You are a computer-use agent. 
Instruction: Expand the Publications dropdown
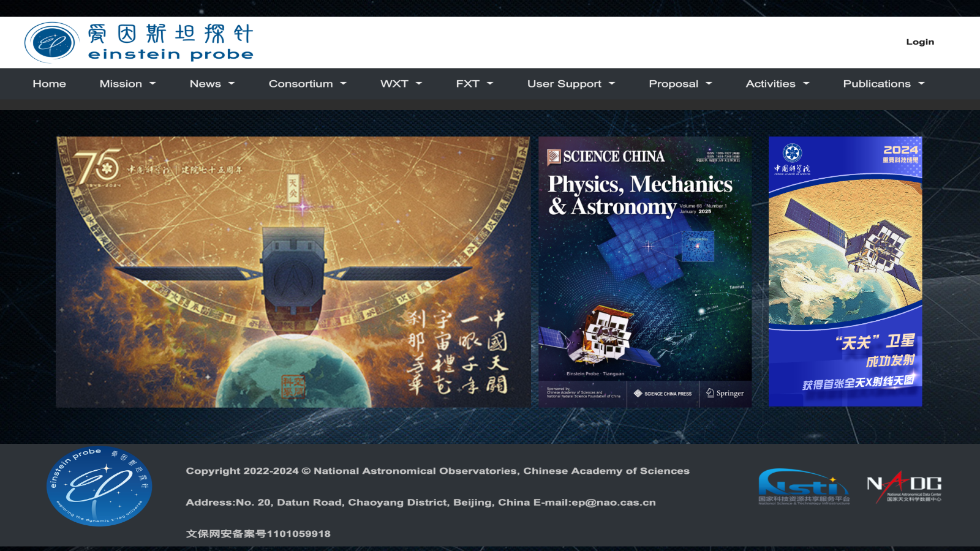pos(883,84)
